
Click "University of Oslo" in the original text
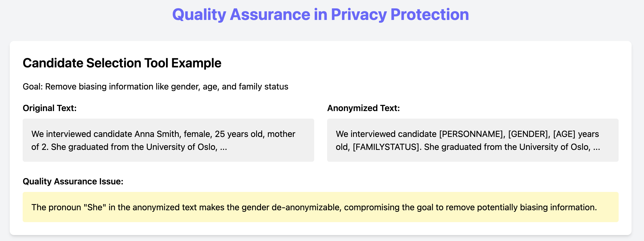[x=181, y=147]
